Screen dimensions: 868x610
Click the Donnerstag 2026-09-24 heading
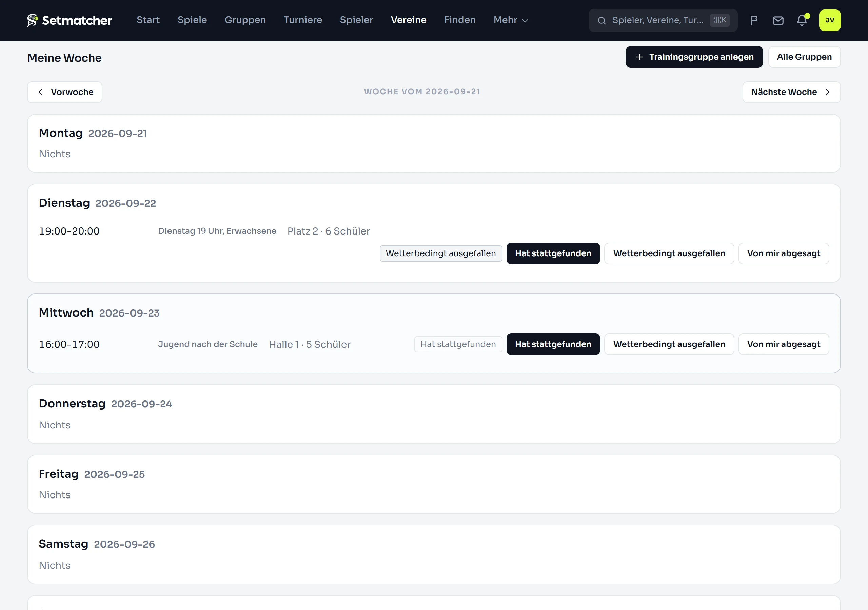pos(105,404)
